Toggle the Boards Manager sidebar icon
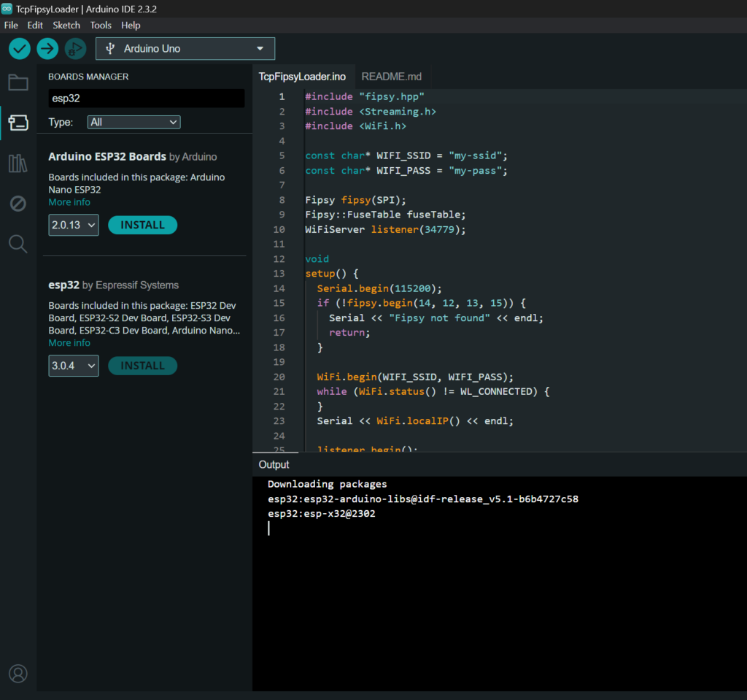 pyautogui.click(x=18, y=123)
